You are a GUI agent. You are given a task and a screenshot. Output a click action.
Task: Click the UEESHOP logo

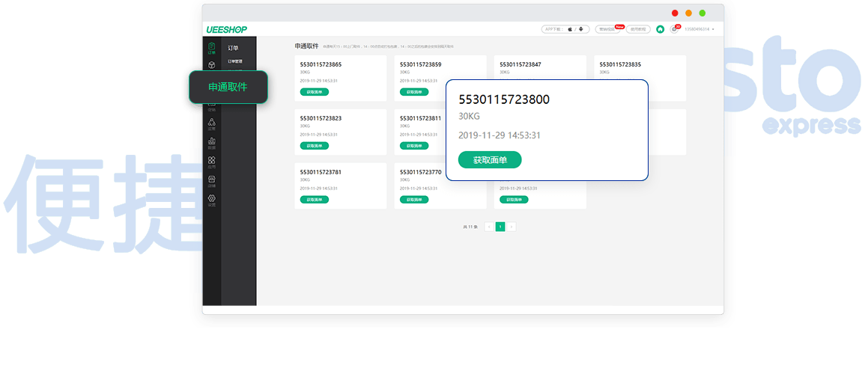tap(227, 29)
